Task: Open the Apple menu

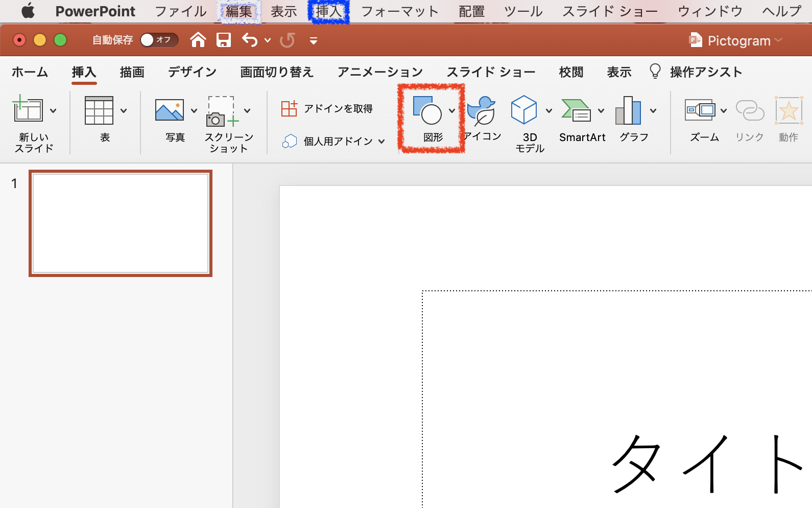Action: 28,11
